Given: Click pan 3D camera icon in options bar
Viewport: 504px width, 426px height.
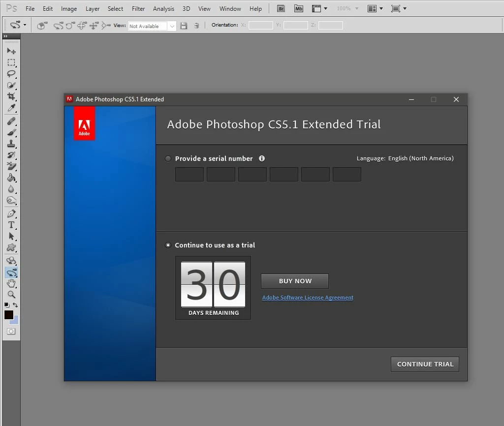Looking at the screenshot, I should pyautogui.click(x=82, y=26).
